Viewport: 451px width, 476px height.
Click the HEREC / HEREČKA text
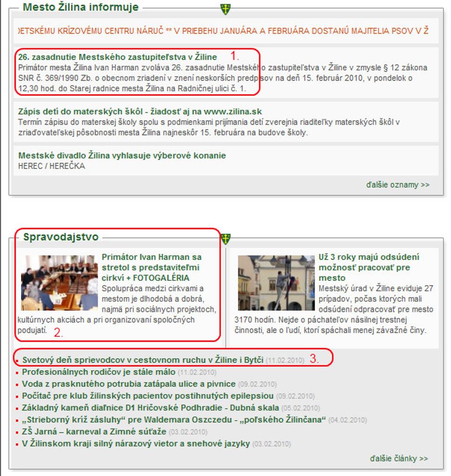click(52, 166)
